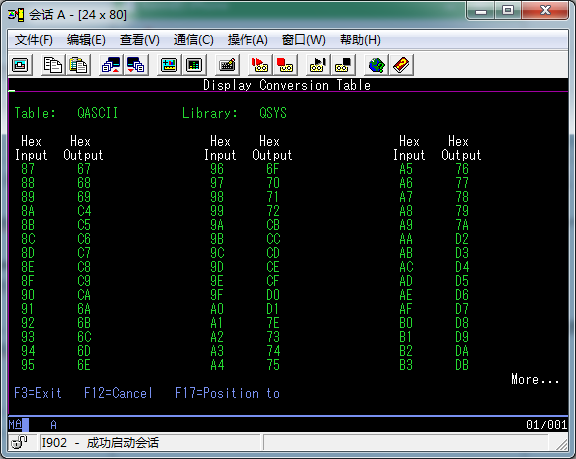Viewport: 576px width, 459px height.
Task: Click the Copy toolbar icon
Action: (53, 65)
